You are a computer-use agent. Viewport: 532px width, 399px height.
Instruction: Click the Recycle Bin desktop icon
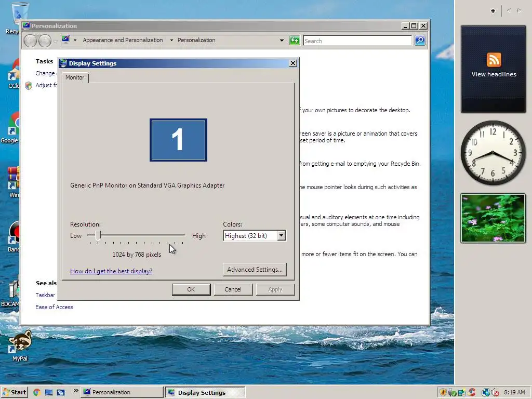pos(16,18)
